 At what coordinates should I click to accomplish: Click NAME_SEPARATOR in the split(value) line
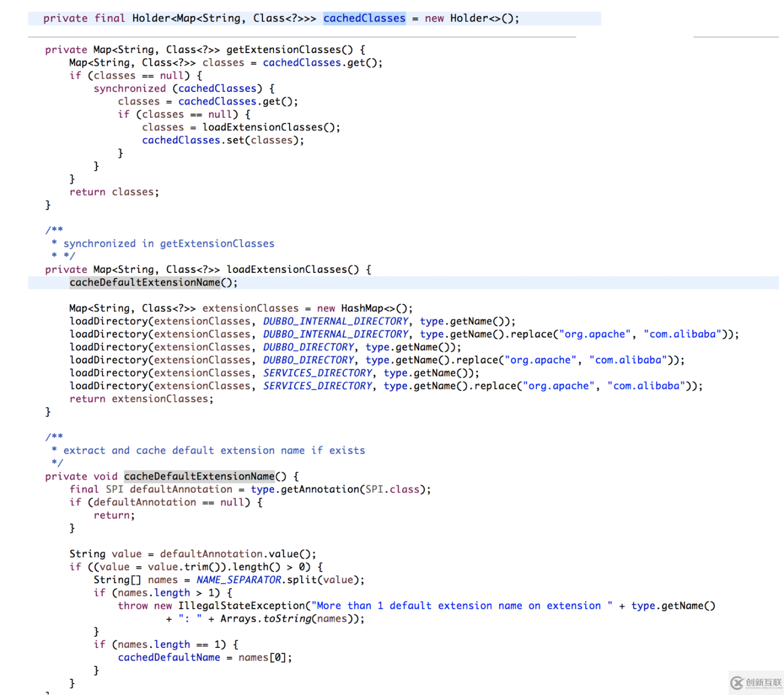click(239, 580)
